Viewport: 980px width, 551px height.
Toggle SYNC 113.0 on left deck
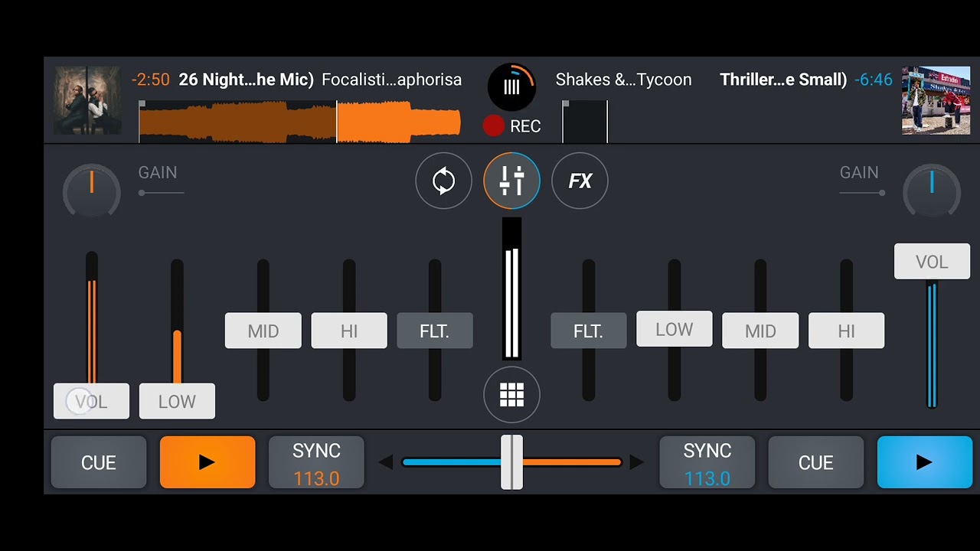pos(316,462)
